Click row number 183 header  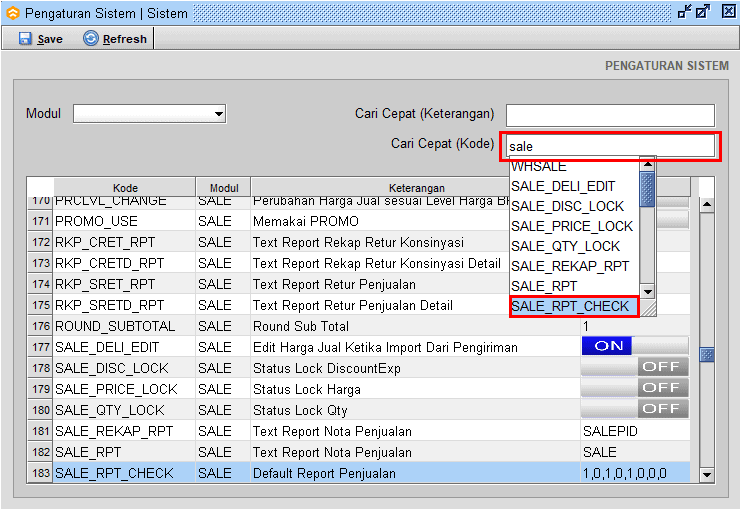[x=41, y=473]
